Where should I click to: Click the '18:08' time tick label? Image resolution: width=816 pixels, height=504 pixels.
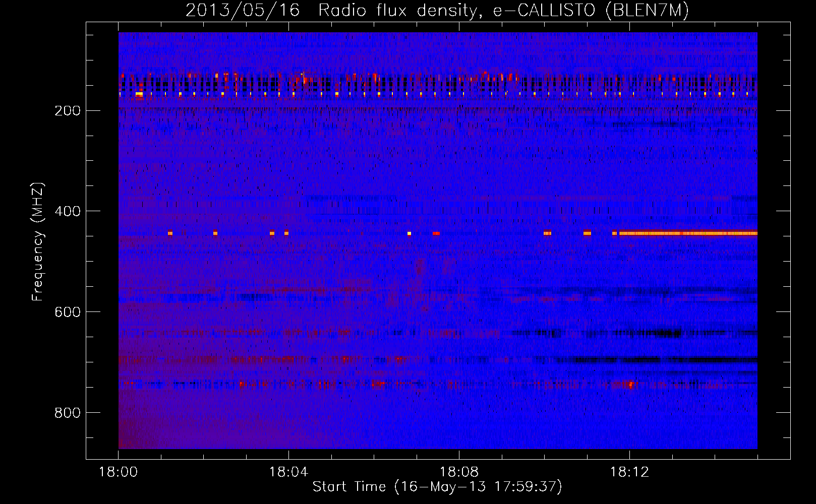click(459, 472)
